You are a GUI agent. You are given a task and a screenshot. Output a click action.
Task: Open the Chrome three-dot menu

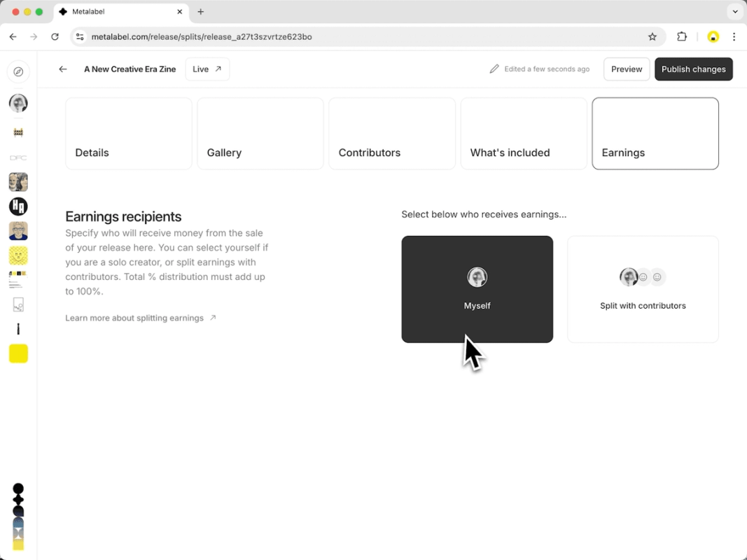734,36
